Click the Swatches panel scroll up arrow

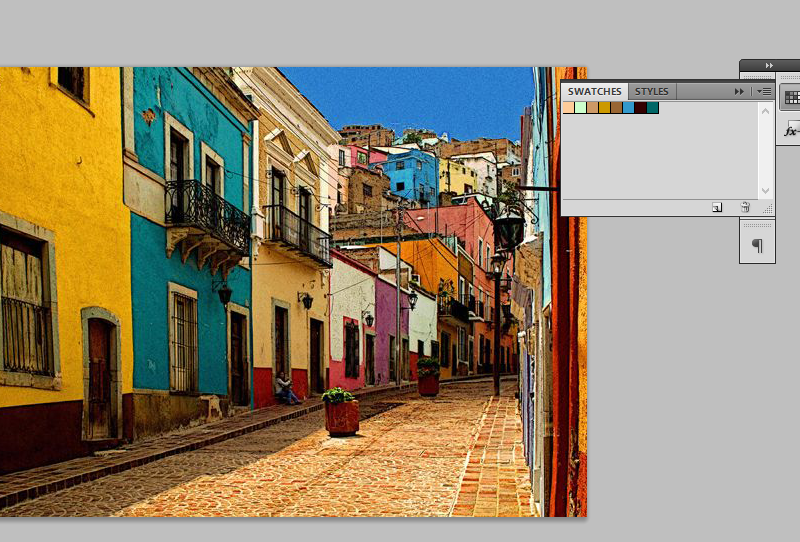tap(765, 111)
